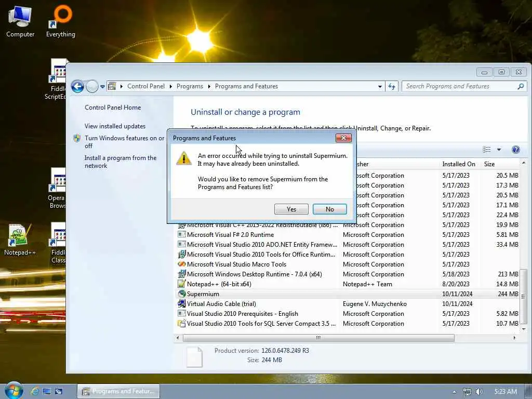Click Microsoft Windows Desktop Runtime icon

click(x=181, y=274)
